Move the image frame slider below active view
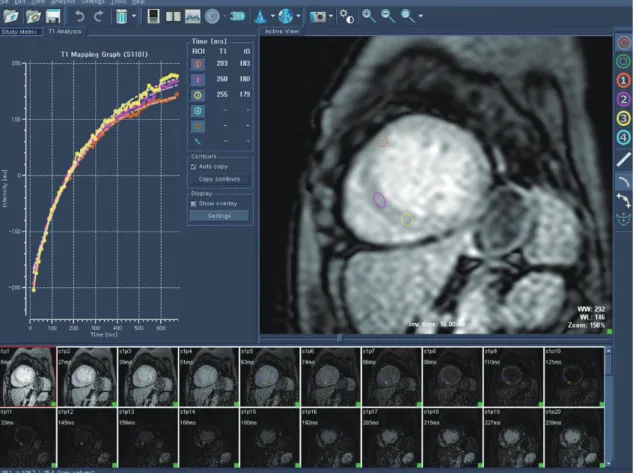Screen dimensions: 636x473 pyautogui.click(x=339, y=338)
